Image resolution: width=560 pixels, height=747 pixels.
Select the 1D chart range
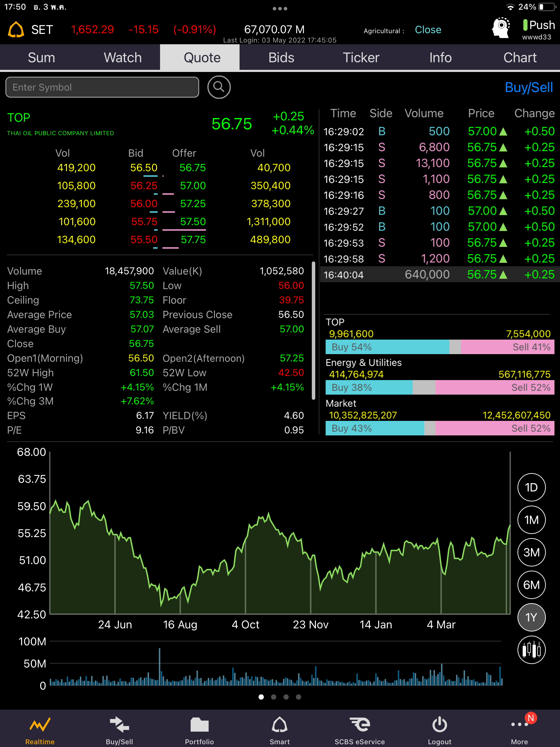531,487
